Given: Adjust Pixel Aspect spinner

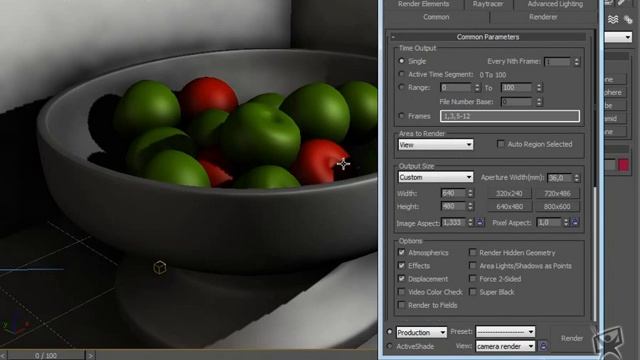Looking at the screenshot, I should tap(566, 223).
